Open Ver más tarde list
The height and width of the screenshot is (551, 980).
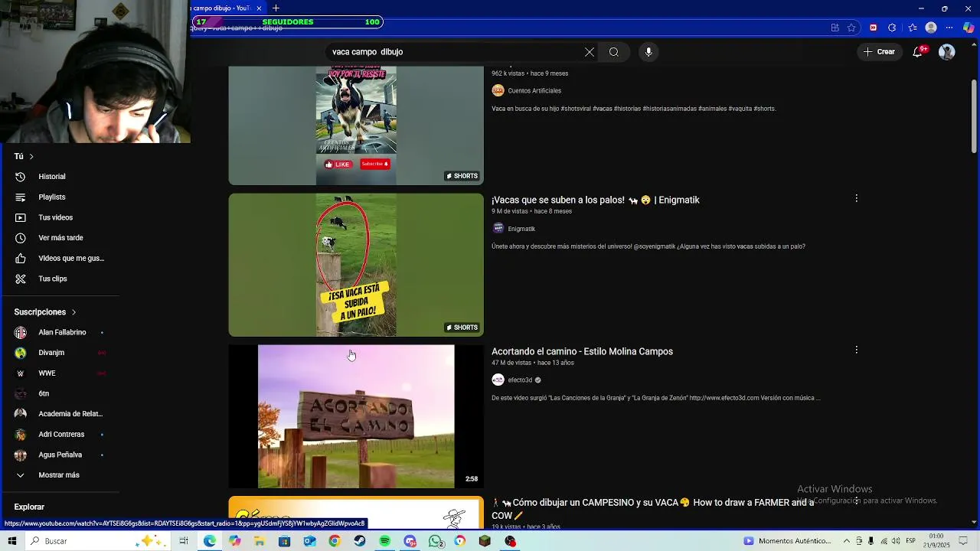pyautogui.click(x=60, y=238)
